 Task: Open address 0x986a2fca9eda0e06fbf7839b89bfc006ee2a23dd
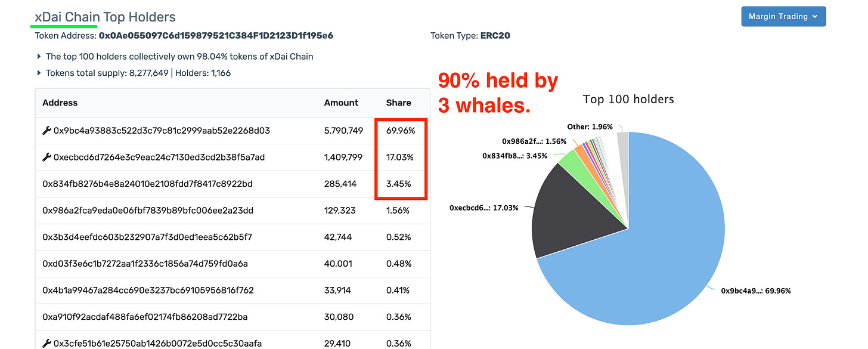148,211
